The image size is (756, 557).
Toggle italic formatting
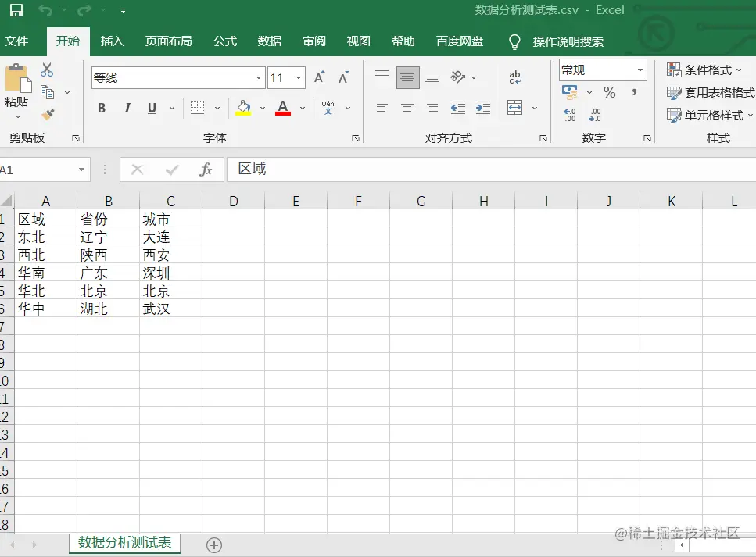(x=127, y=108)
